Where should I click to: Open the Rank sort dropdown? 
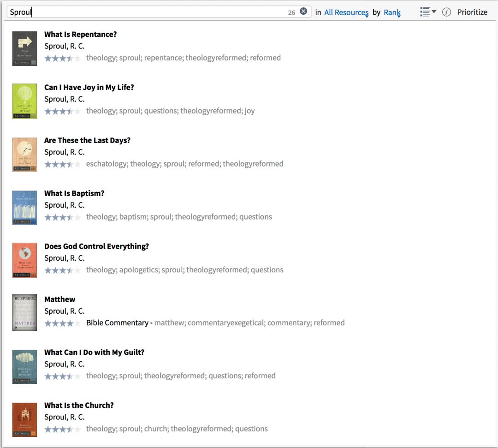click(x=392, y=12)
